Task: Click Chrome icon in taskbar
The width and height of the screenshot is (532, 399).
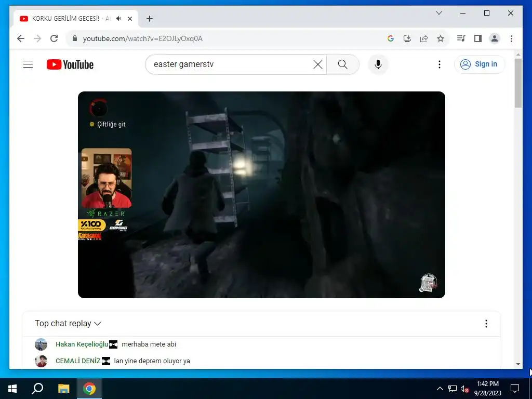Action: point(89,389)
